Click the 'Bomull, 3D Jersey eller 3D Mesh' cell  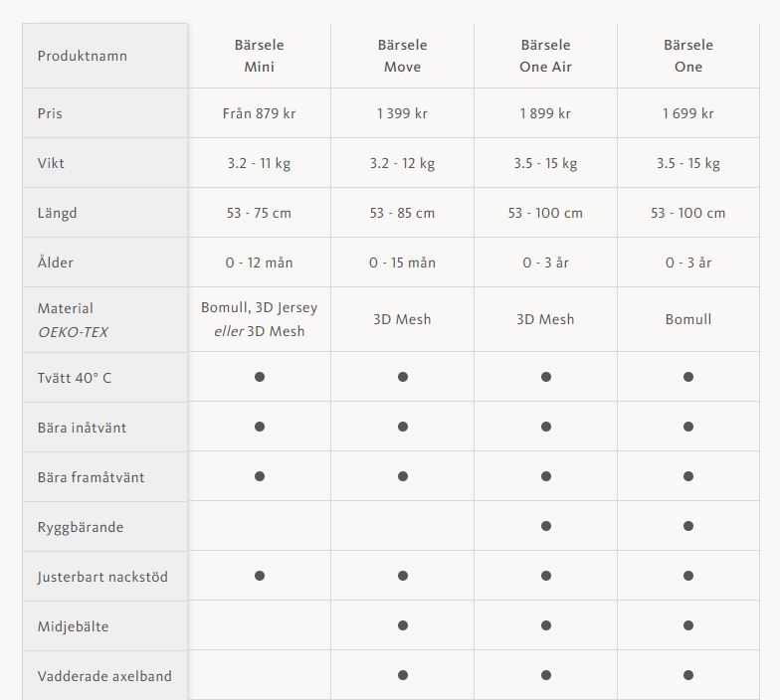(259, 320)
